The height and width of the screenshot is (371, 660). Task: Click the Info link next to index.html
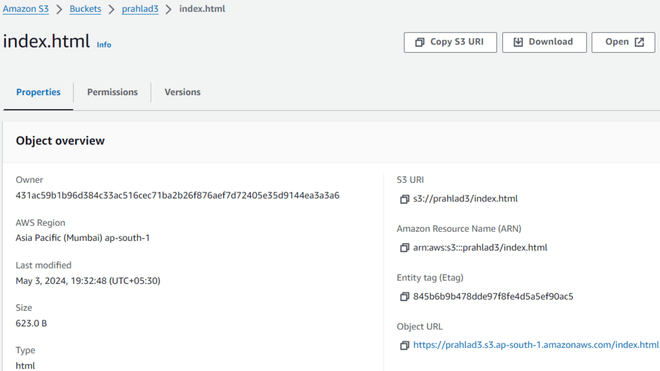(104, 45)
